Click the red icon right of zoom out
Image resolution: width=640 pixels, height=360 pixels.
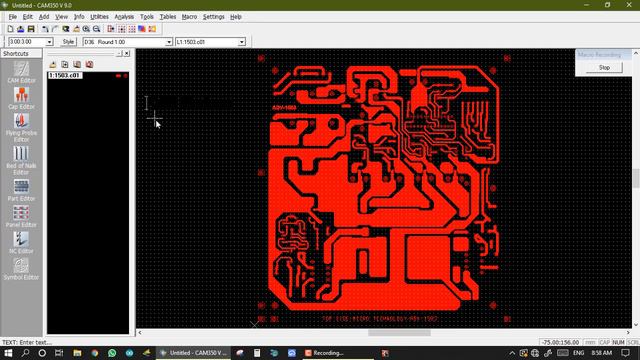(111, 29)
